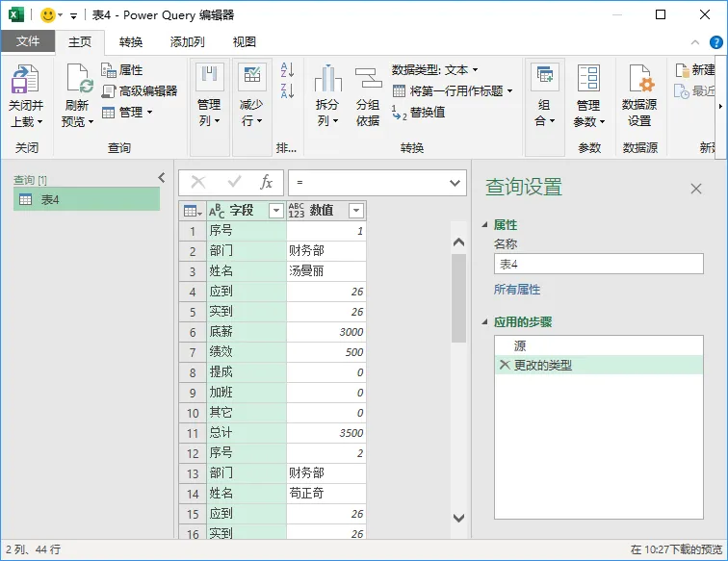Click Recent Sources (最近) icon
This screenshot has width=728, height=561.
pyautogui.click(x=682, y=91)
